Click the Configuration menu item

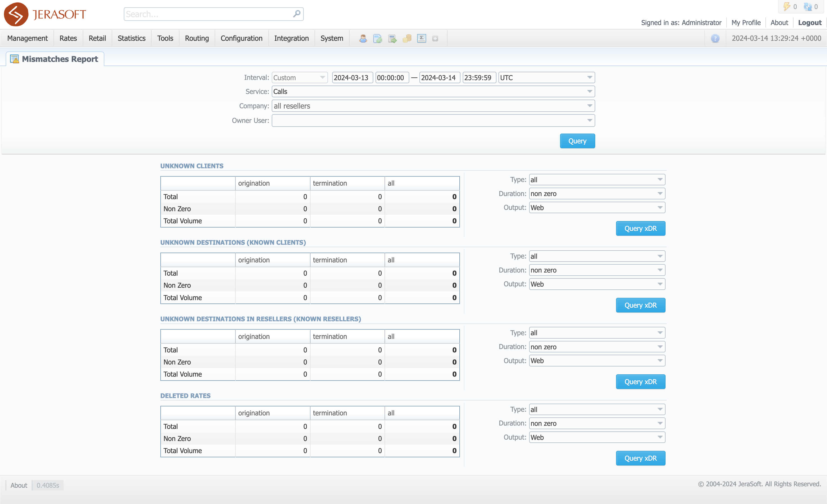[242, 38]
